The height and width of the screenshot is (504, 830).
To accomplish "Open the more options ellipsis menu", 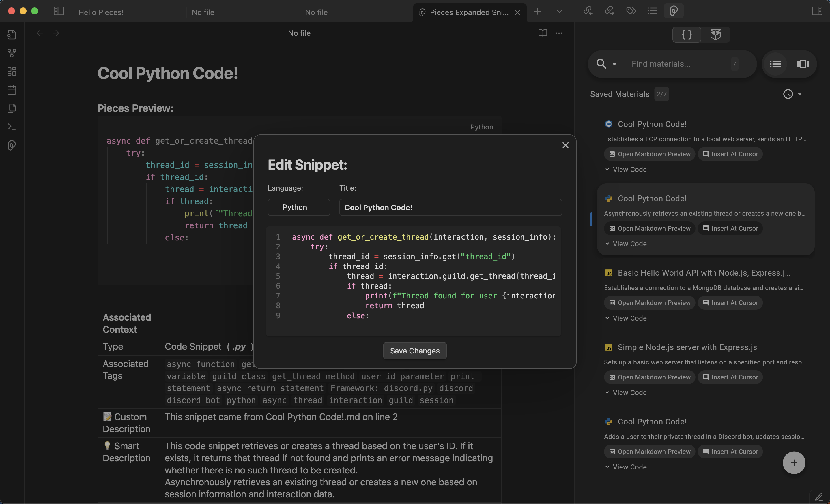I will point(559,33).
